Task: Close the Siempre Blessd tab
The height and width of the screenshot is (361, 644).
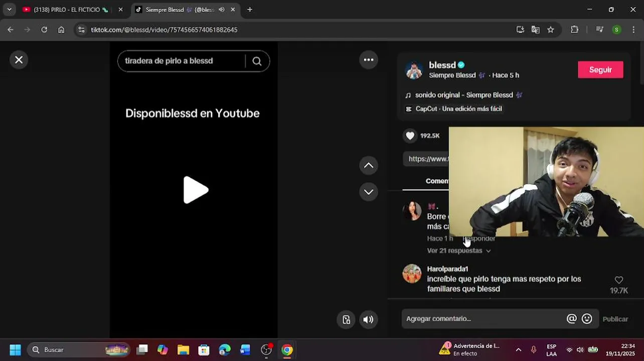Action: [x=233, y=10]
